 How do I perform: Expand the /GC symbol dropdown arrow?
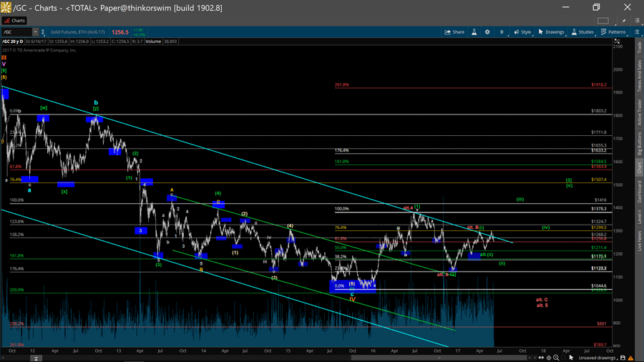35,32
